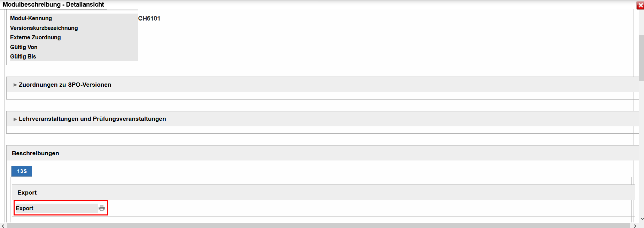This screenshot has width=644, height=228.
Task: Select the 13S tab
Action: 22,171
